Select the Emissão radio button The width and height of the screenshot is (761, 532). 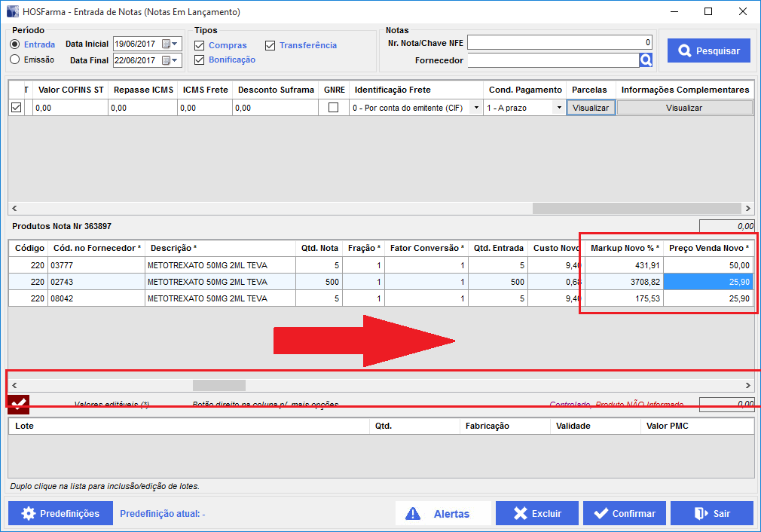[x=15, y=60]
